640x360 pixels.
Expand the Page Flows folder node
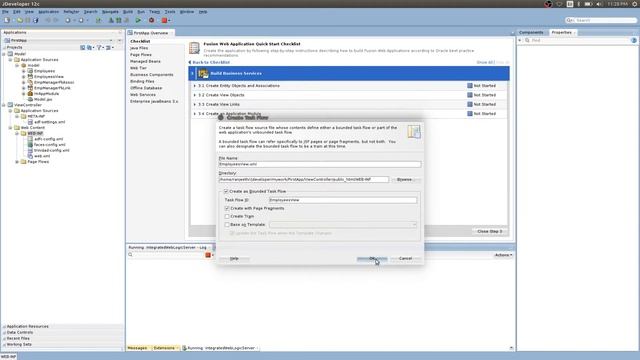coord(17,162)
